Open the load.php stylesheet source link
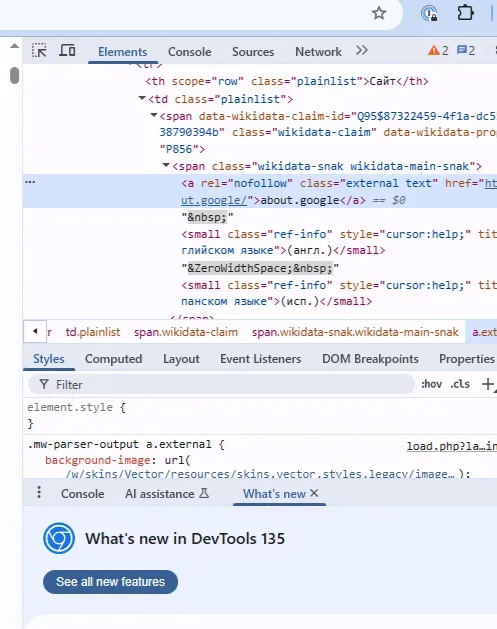 click(452, 446)
